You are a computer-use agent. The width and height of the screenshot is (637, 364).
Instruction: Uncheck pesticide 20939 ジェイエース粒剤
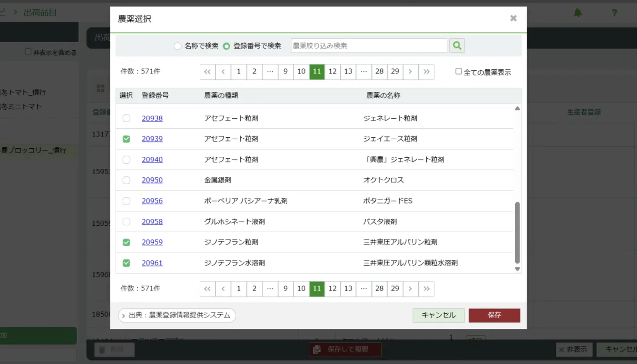(127, 139)
